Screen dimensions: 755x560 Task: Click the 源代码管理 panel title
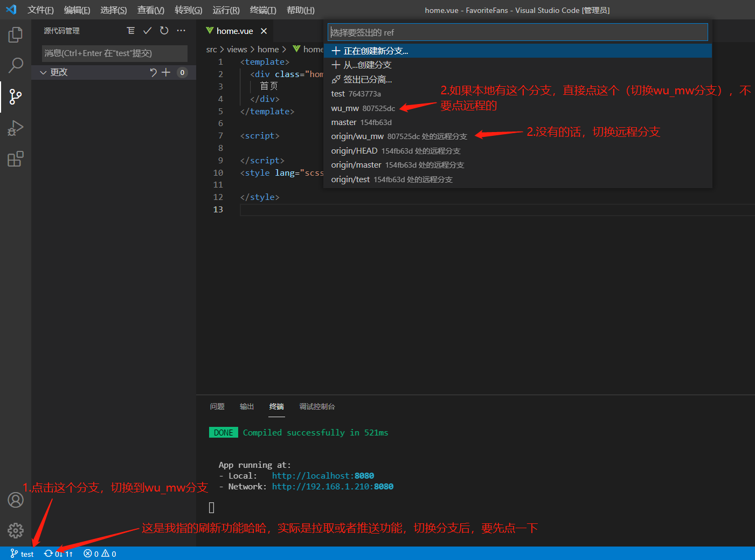[62, 31]
